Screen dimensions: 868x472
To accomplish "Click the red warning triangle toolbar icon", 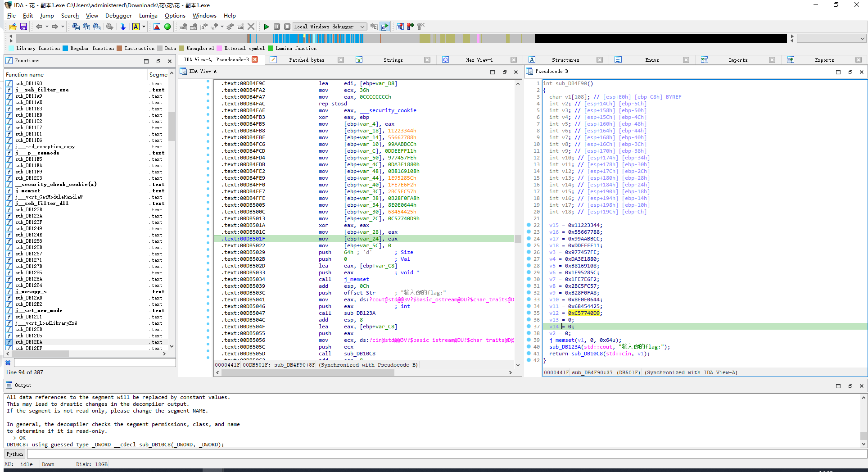I will (157, 27).
